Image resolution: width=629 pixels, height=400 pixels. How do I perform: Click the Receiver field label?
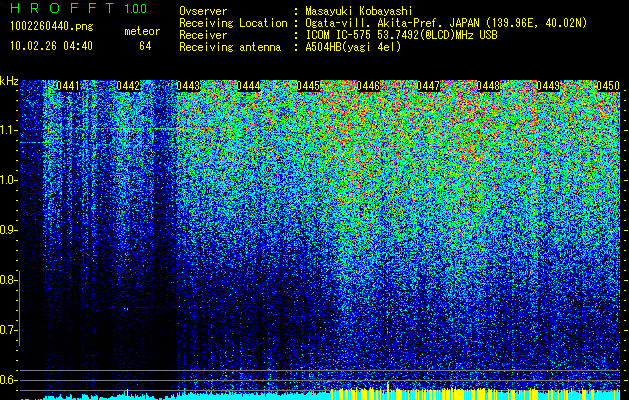pos(203,35)
